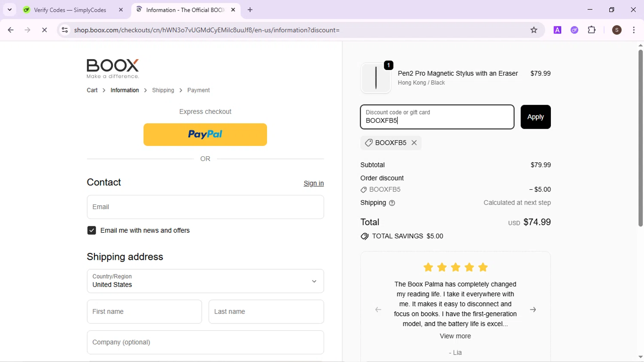Open the round purple extension icon
Image resolution: width=644 pixels, height=362 pixels.
tap(574, 30)
